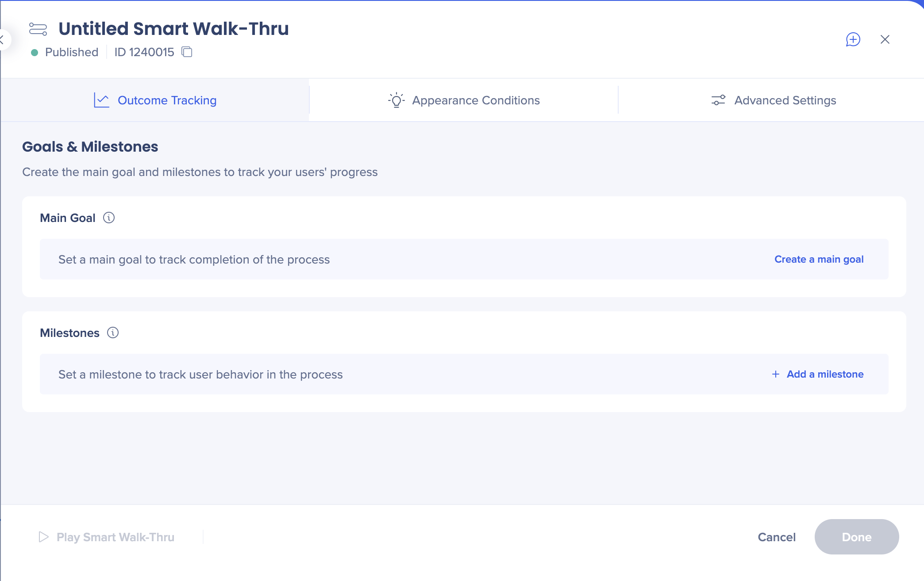
Task: Click the Done button
Action: 857,537
